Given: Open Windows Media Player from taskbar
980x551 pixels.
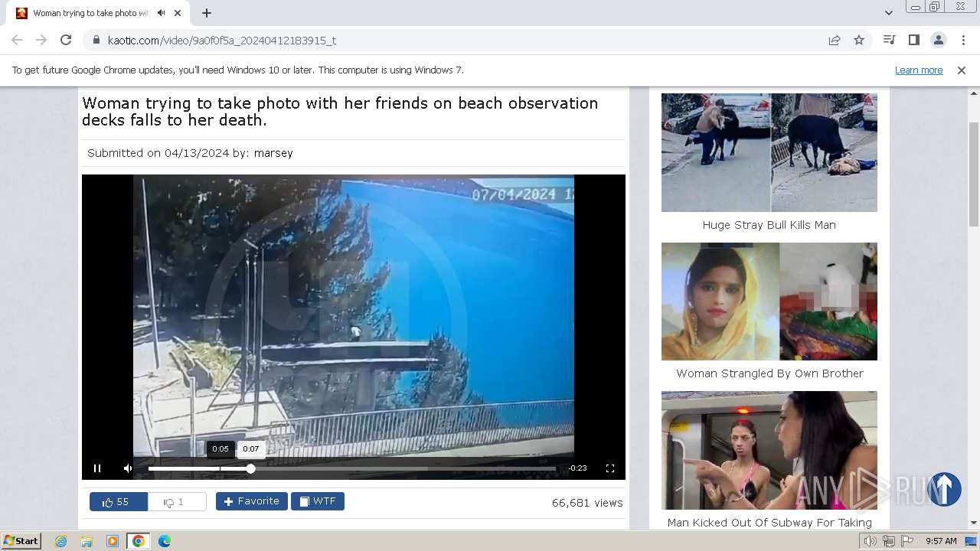Looking at the screenshot, I should [113, 541].
